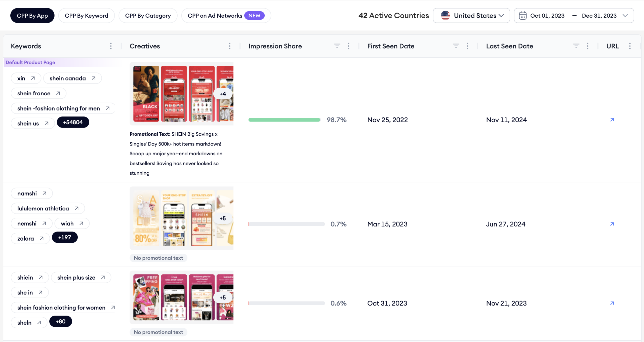Click the xin keyword chip

pos(26,78)
